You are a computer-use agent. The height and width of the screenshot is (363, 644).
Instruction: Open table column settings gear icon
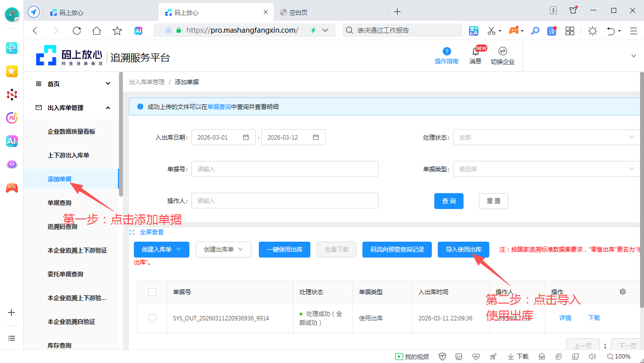[623, 292]
